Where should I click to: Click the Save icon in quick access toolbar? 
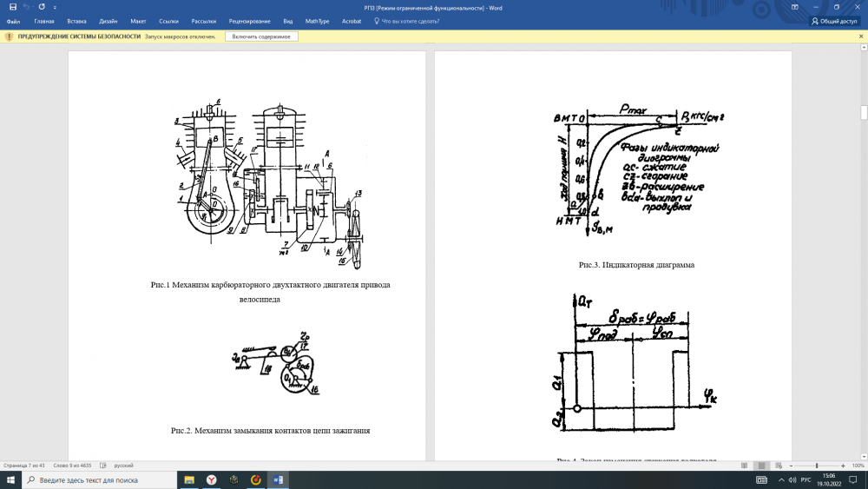[13, 7]
